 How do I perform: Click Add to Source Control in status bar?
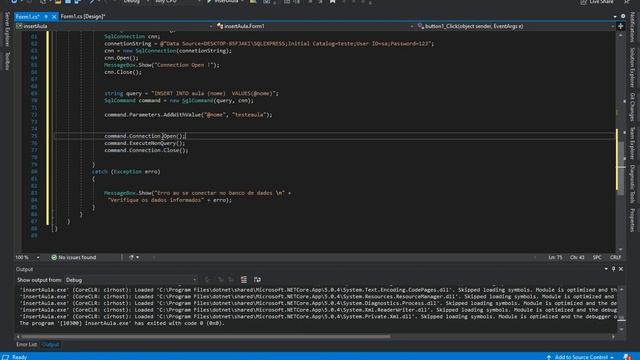tap(580, 357)
